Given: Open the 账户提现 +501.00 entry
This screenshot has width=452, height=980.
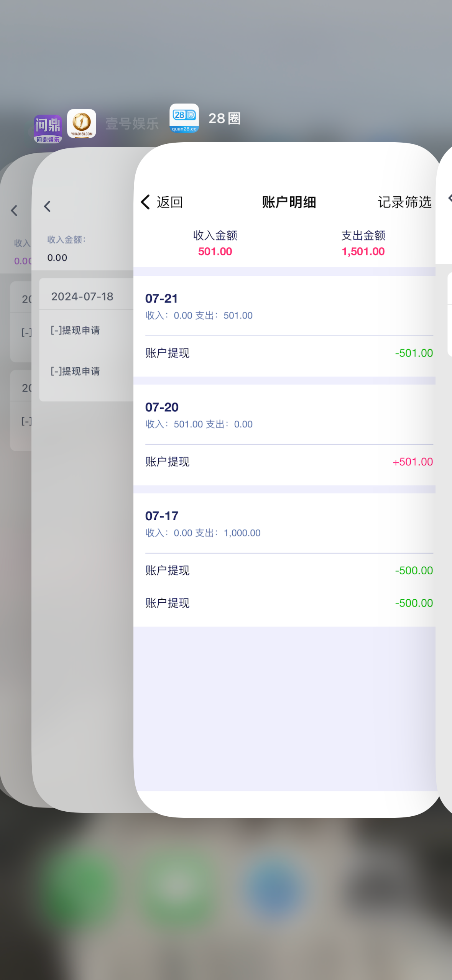Looking at the screenshot, I should [289, 462].
